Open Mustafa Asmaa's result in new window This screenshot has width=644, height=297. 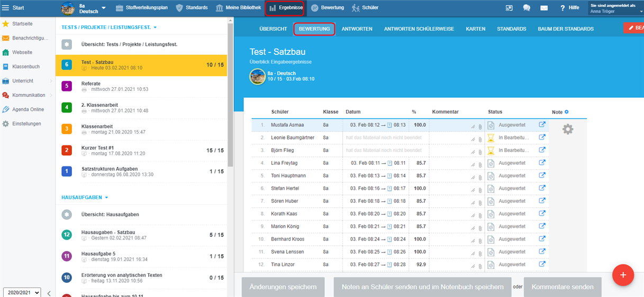(542, 125)
